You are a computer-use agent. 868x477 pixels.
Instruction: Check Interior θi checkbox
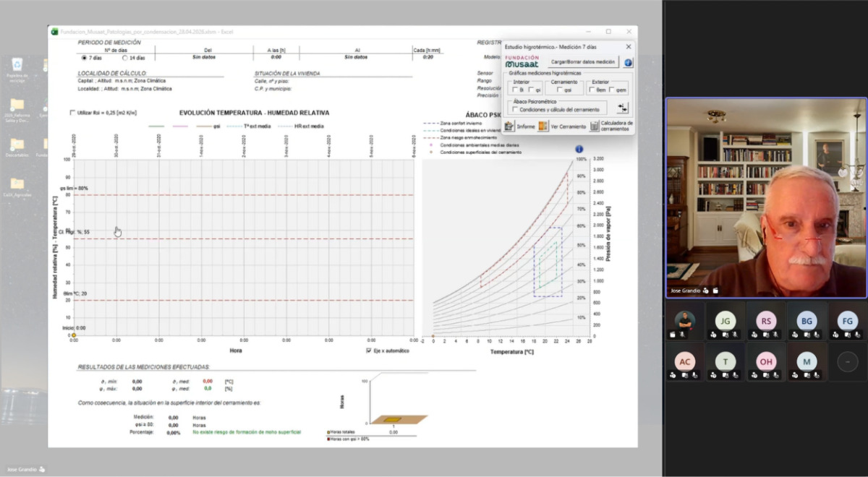(515, 90)
